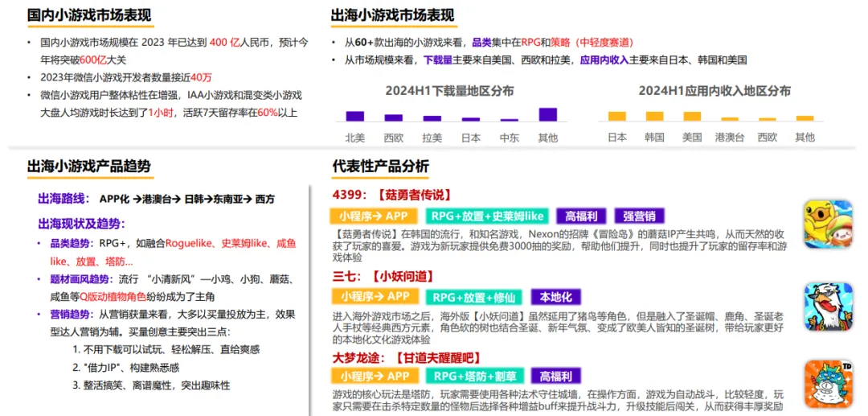Select the RPG+放置+修仙 tag
The width and height of the screenshot is (868, 416).
coord(473,296)
